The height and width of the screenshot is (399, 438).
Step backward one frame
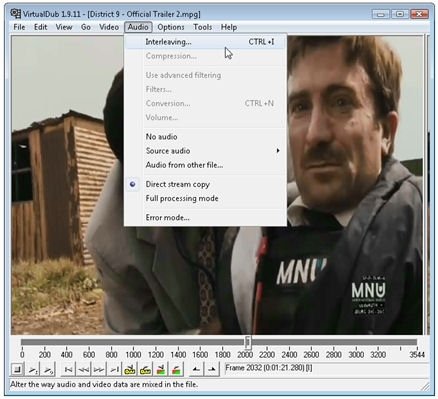coord(84,370)
